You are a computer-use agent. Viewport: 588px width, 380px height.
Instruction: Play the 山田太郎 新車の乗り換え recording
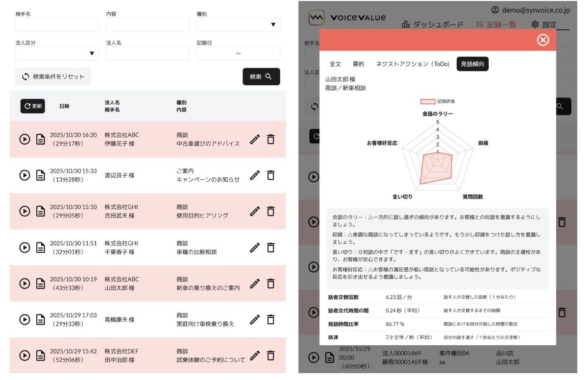(24, 284)
